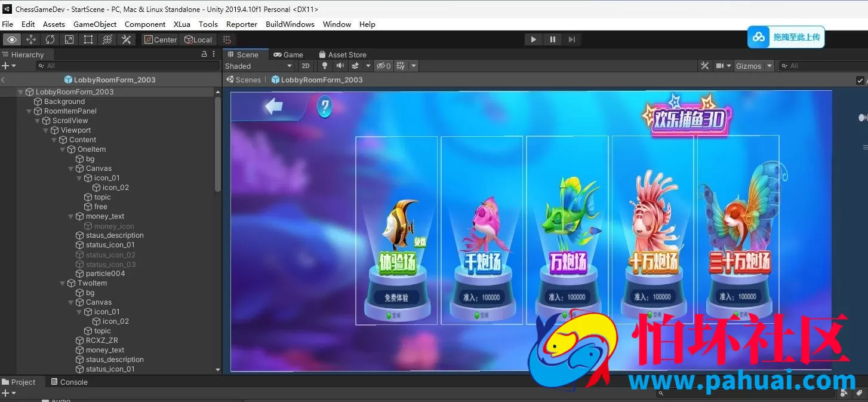Click scene view search field

[x=824, y=66]
